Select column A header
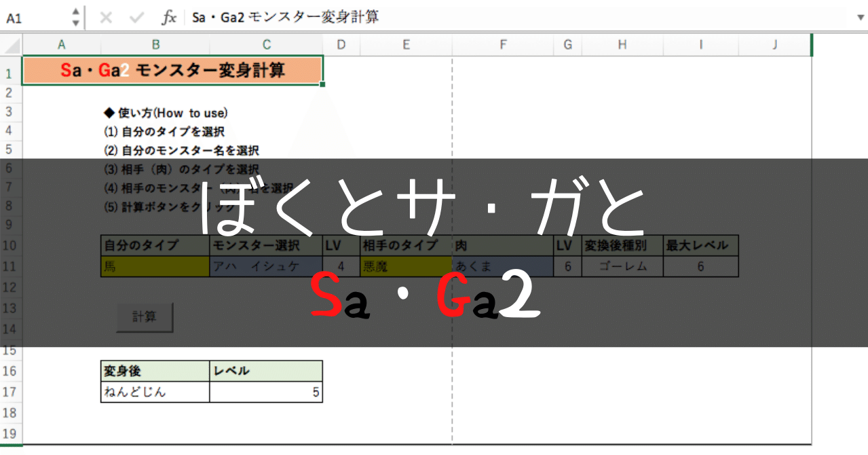 pyautogui.click(x=62, y=45)
